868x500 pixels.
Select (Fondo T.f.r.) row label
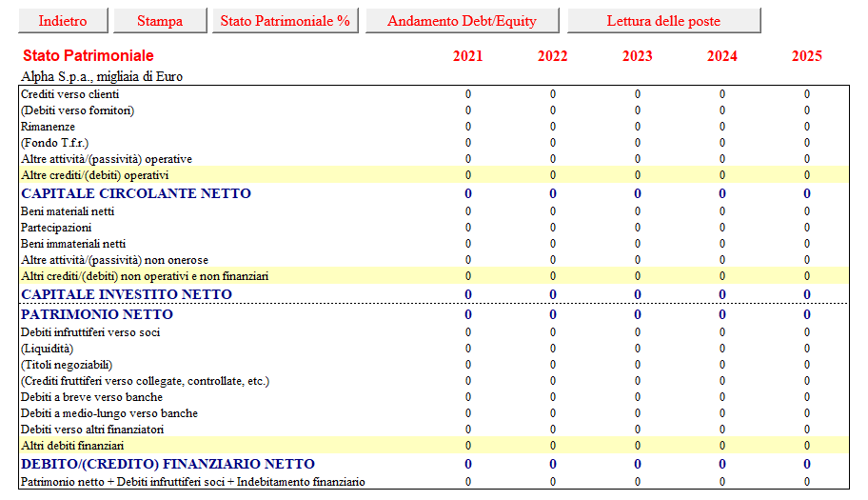click(x=55, y=142)
